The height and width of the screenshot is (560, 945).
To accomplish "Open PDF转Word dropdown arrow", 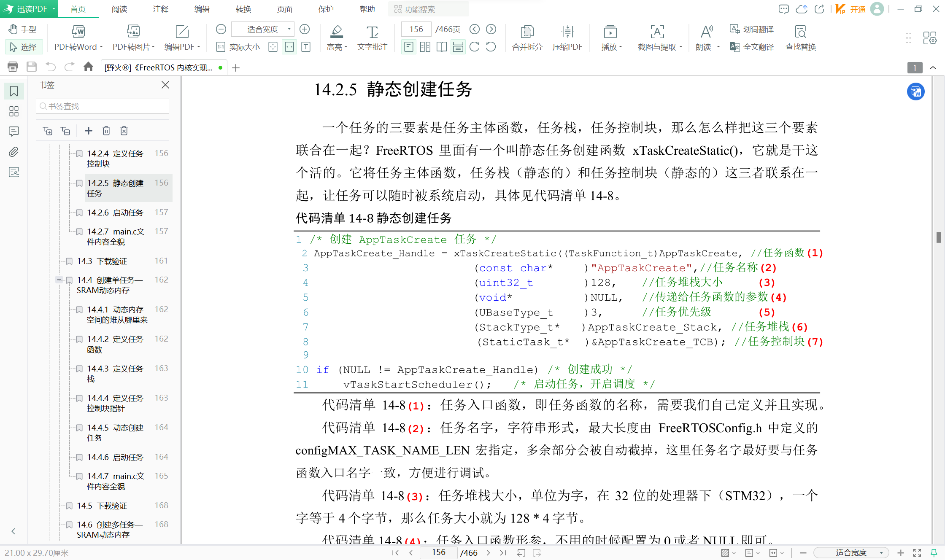I will tap(101, 47).
